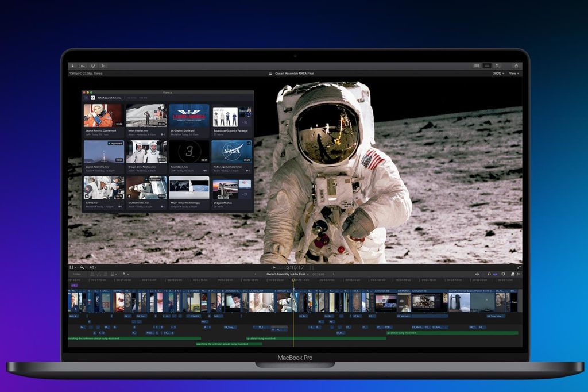This screenshot has height=392, width=588.
Task: Select the NASA Launch America project title
Action: coord(110,98)
